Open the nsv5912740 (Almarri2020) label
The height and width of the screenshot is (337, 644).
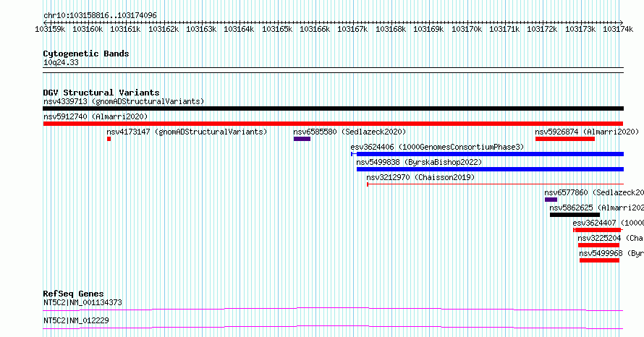[x=96, y=116]
